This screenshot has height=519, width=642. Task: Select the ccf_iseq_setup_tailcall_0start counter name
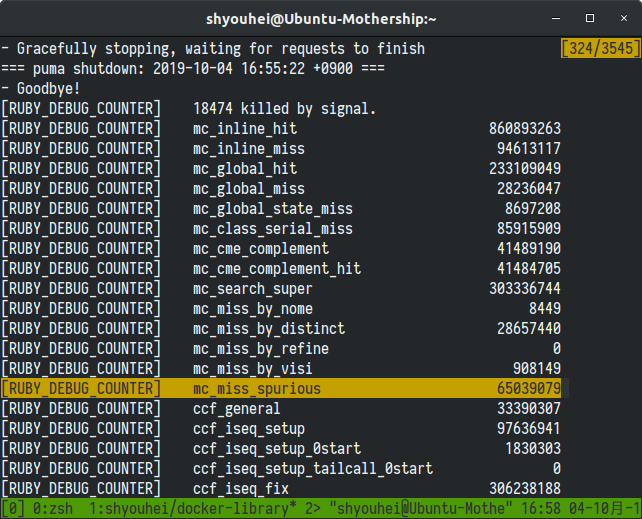tap(313, 469)
